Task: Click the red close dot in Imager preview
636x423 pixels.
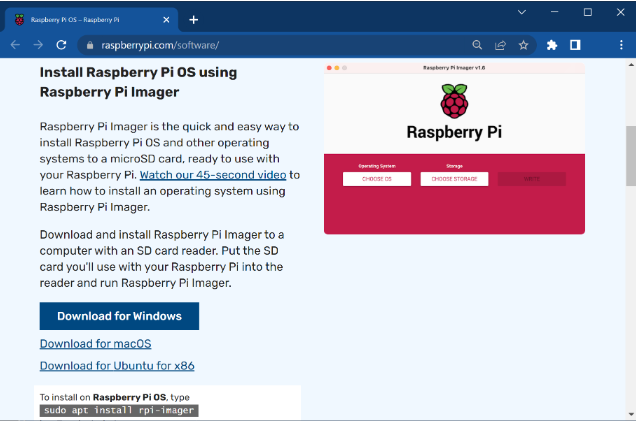Action: tap(329, 68)
